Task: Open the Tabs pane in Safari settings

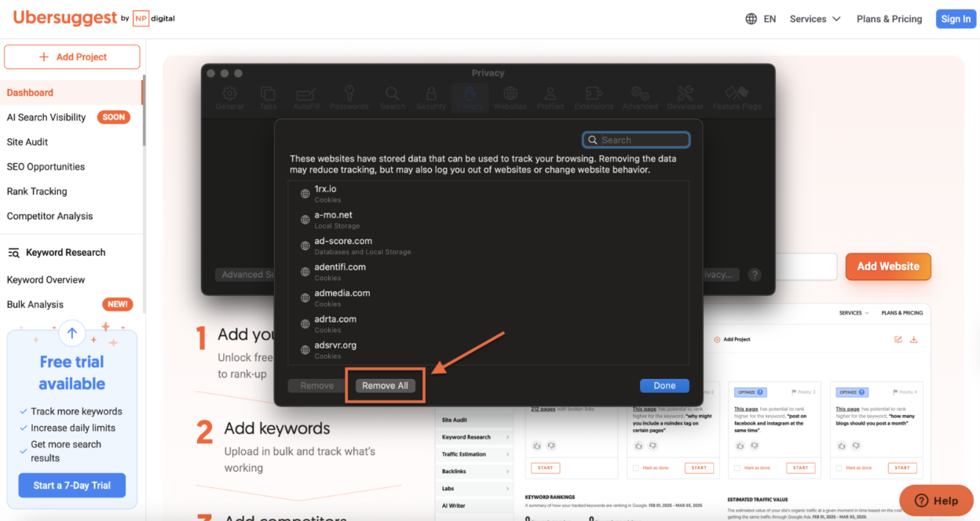Action: [268, 98]
